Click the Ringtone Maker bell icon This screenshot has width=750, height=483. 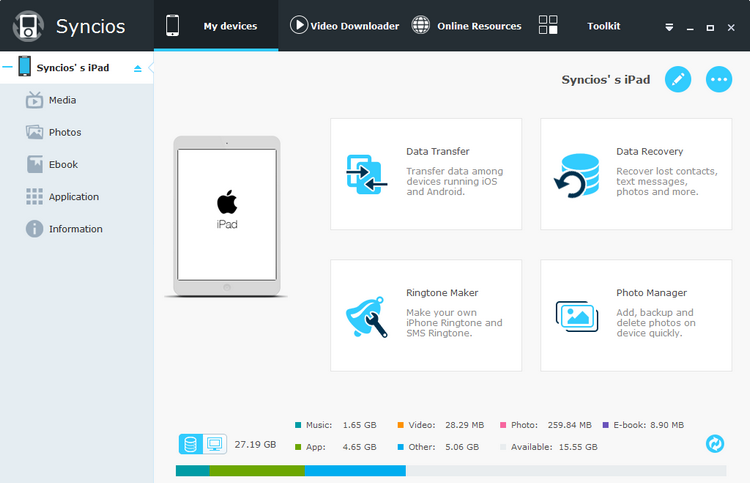click(x=366, y=318)
